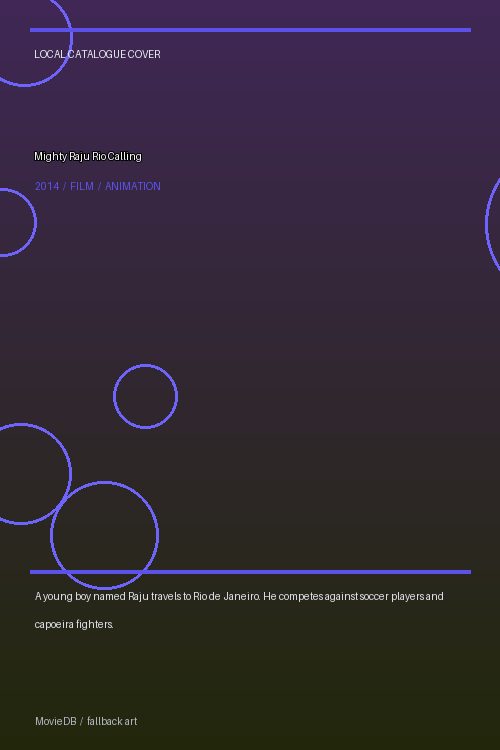Click the fallback art footer text

coord(112,721)
